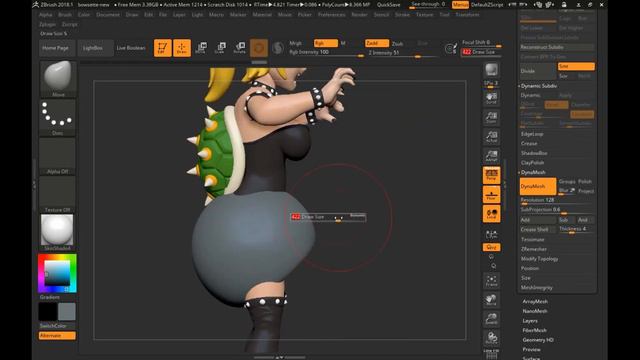
Task: Click the Gizmo 3D ring icon
Action: (259, 48)
